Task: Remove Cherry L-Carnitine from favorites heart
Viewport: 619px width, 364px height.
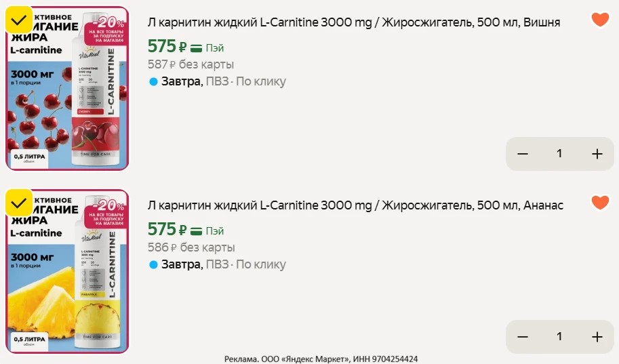Action: (600, 20)
